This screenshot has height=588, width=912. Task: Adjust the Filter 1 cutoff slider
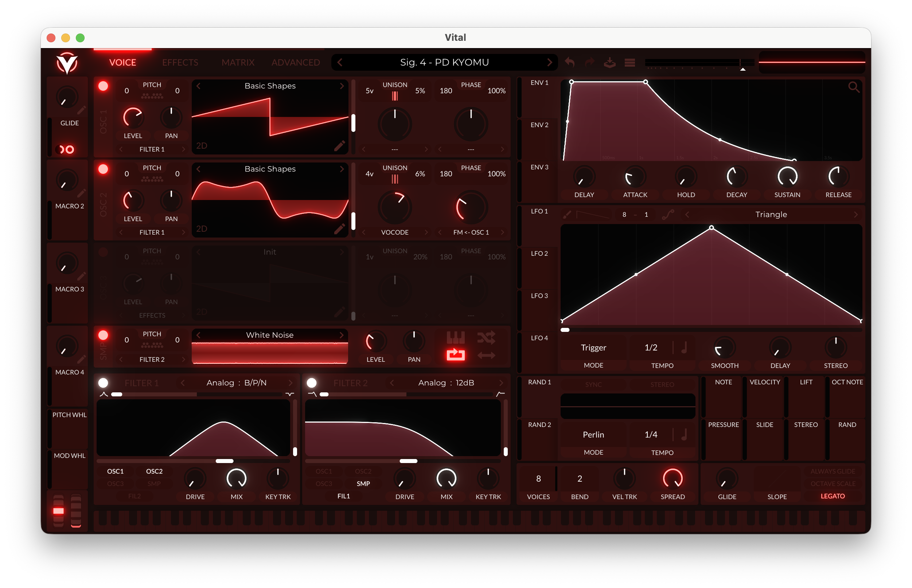point(193,461)
